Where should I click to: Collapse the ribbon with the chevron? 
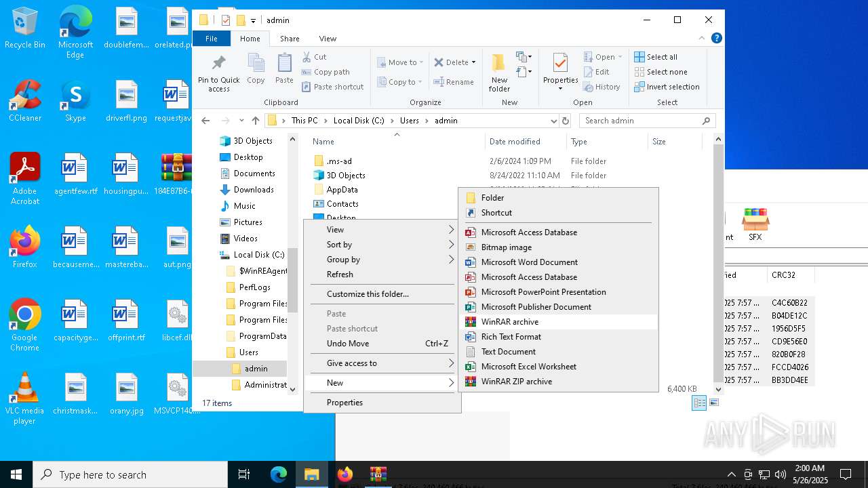(x=703, y=38)
